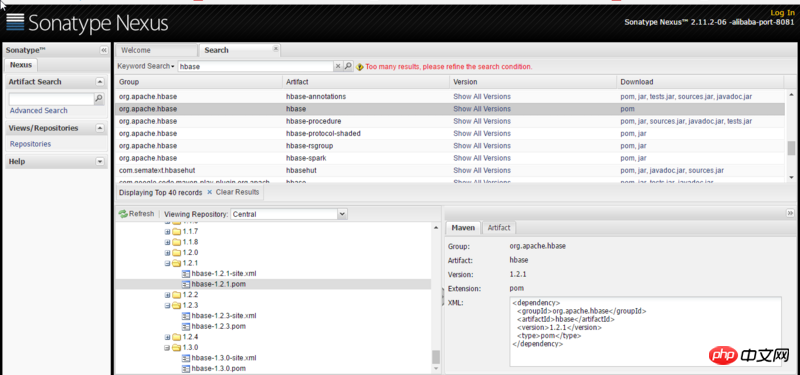Expand the 1.1.8 folder
The image size is (800, 375).
point(167,242)
